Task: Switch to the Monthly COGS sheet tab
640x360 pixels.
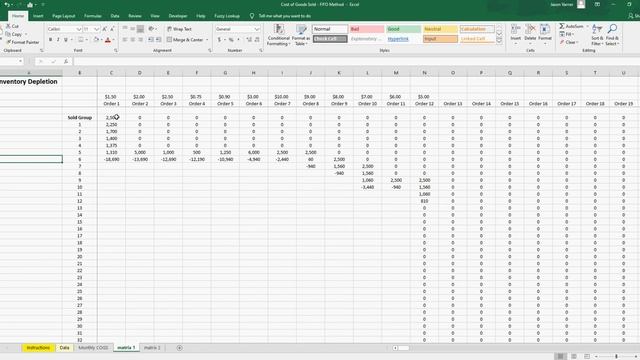Action: [x=93, y=348]
